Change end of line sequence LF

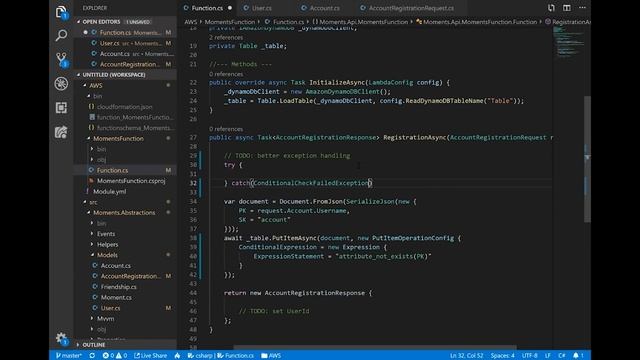(x=547, y=356)
